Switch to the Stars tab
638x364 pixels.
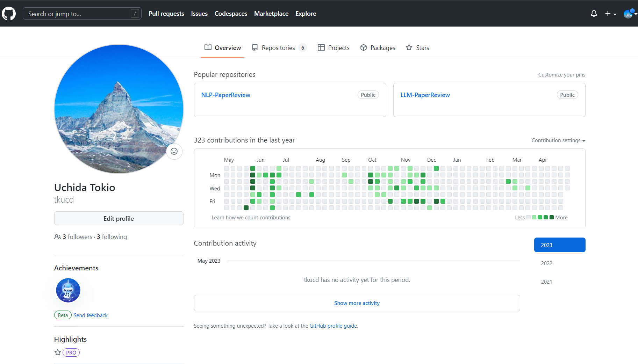(417, 48)
